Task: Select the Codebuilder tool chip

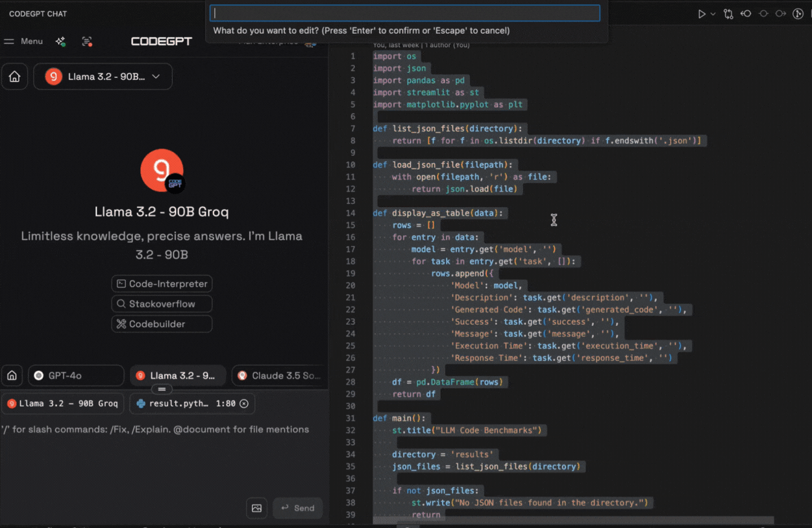Action: pyautogui.click(x=162, y=324)
